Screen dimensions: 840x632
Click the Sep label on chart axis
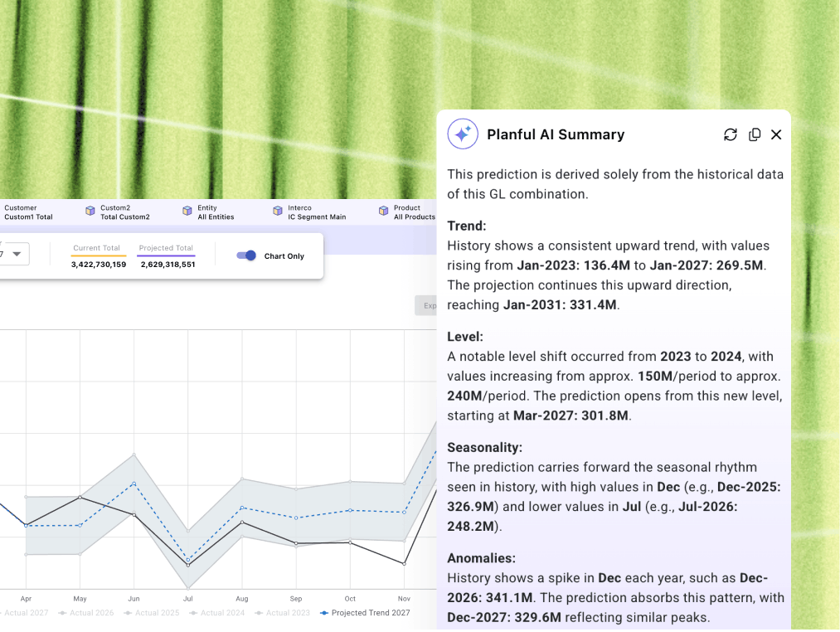tap(296, 599)
